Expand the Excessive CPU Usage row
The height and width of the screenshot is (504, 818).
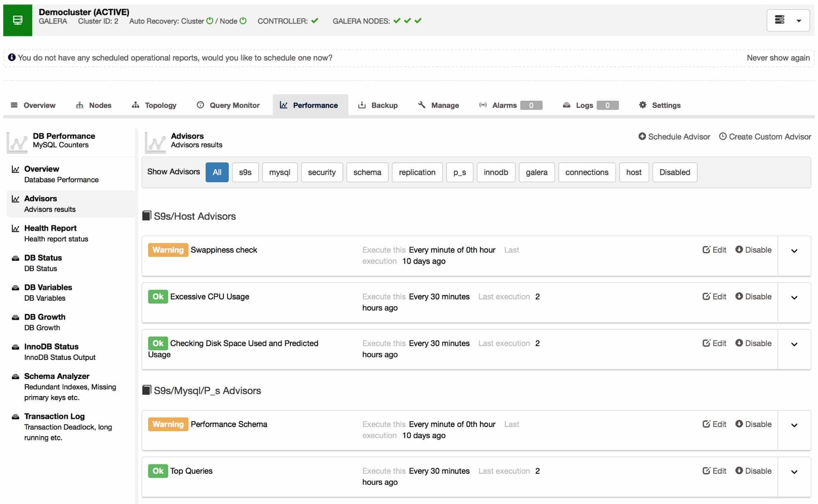[x=794, y=297]
